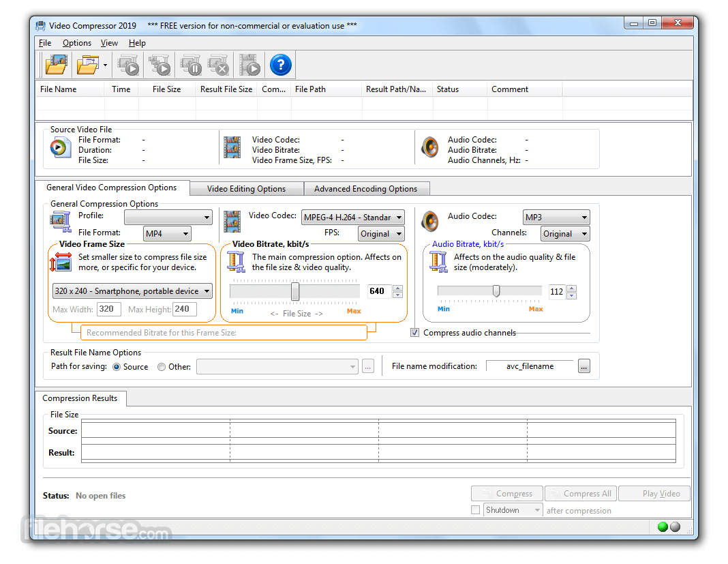Switch to Advanced Encoding Options tab
This screenshot has width=728, height=564.
pos(366,189)
